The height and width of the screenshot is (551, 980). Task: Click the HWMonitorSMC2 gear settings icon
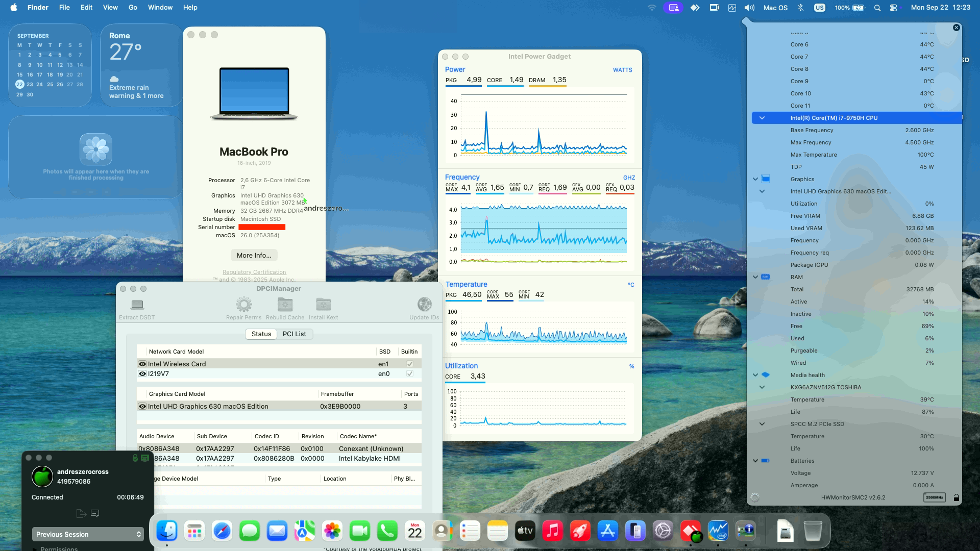[x=755, y=497]
